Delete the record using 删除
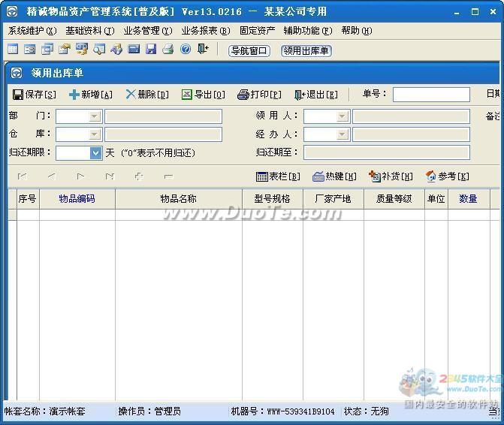The image size is (504, 425). click(146, 95)
